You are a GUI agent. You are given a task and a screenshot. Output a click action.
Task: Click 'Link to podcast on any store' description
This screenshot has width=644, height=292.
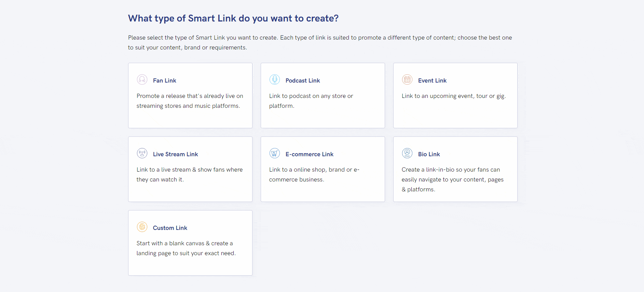(x=311, y=101)
